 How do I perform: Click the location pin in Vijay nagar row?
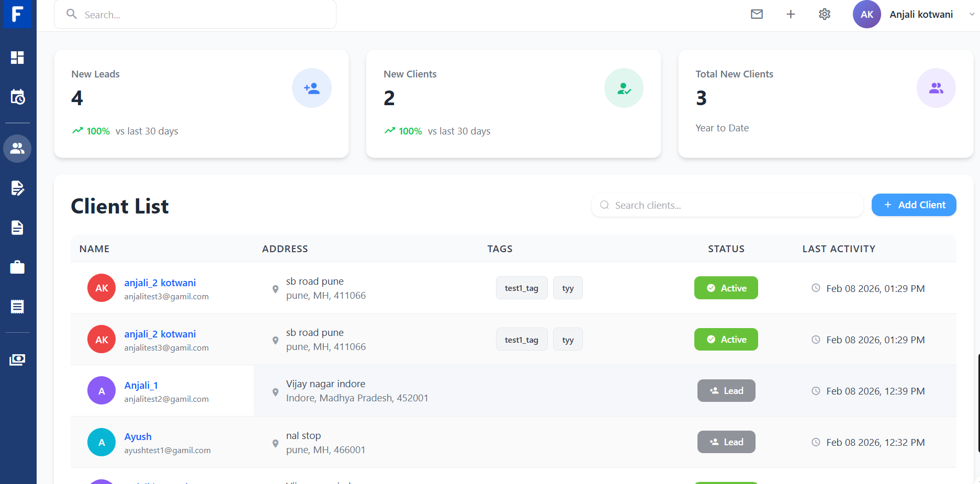[x=275, y=392]
